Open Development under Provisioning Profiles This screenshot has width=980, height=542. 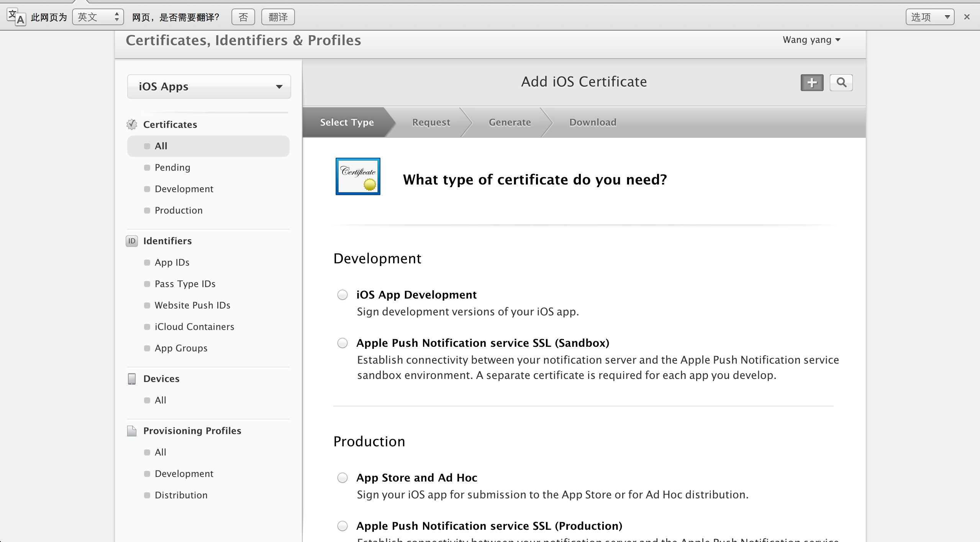click(x=184, y=473)
